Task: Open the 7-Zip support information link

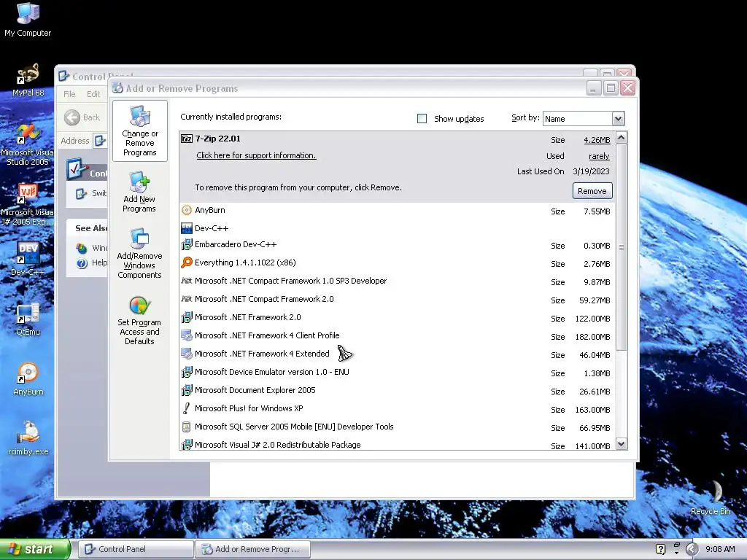Action: click(256, 155)
